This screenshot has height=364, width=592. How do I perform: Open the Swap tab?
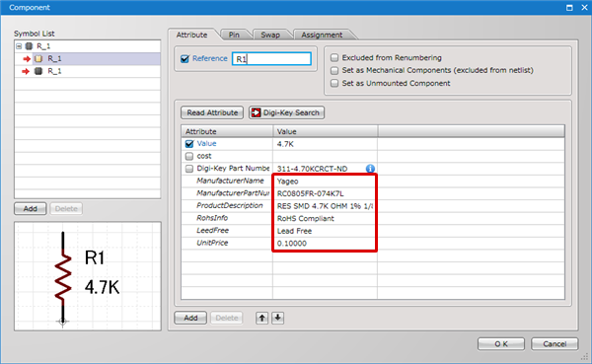coord(270,35)
